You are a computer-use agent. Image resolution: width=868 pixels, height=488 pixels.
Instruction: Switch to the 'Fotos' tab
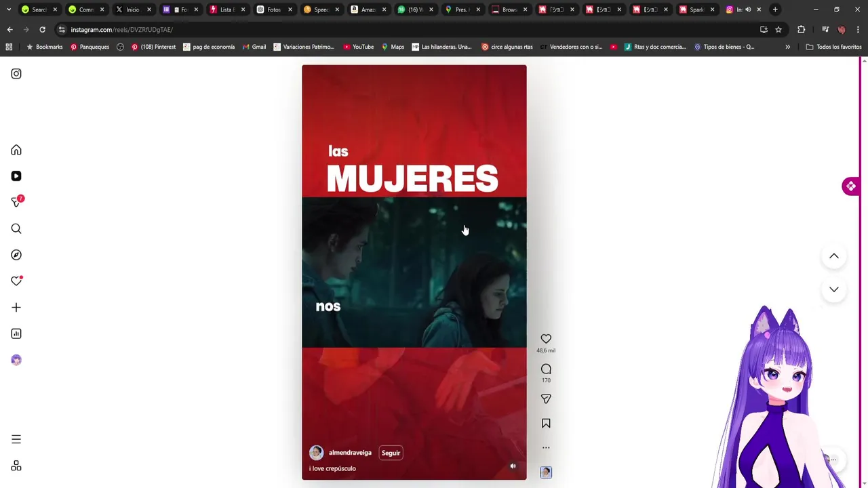[x=274, y=9]
